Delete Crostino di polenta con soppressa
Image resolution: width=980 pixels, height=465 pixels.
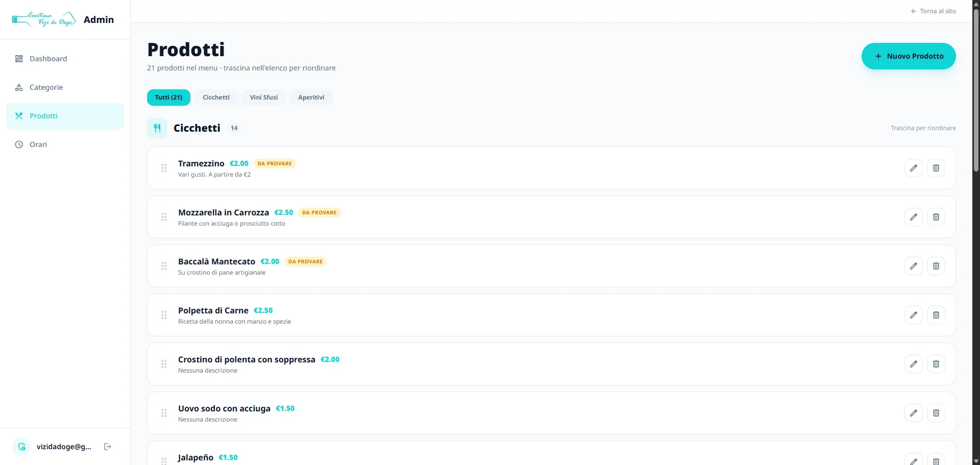coord(936,364)
